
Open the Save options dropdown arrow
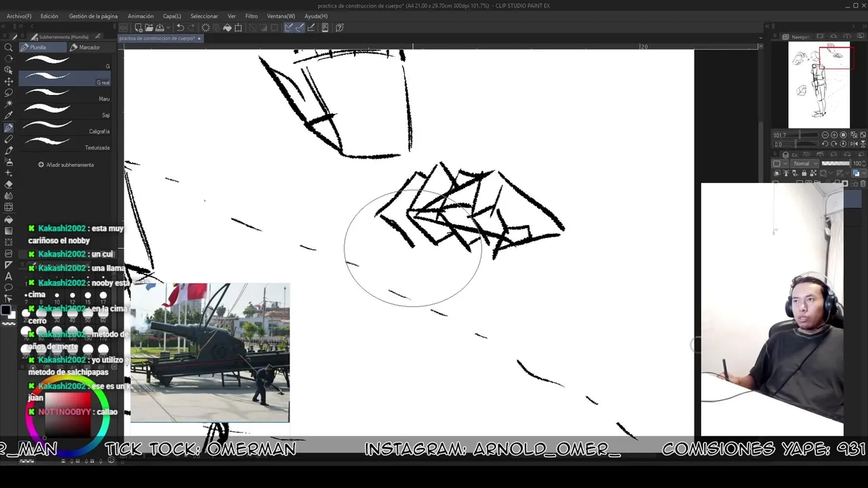coord(168,28)
